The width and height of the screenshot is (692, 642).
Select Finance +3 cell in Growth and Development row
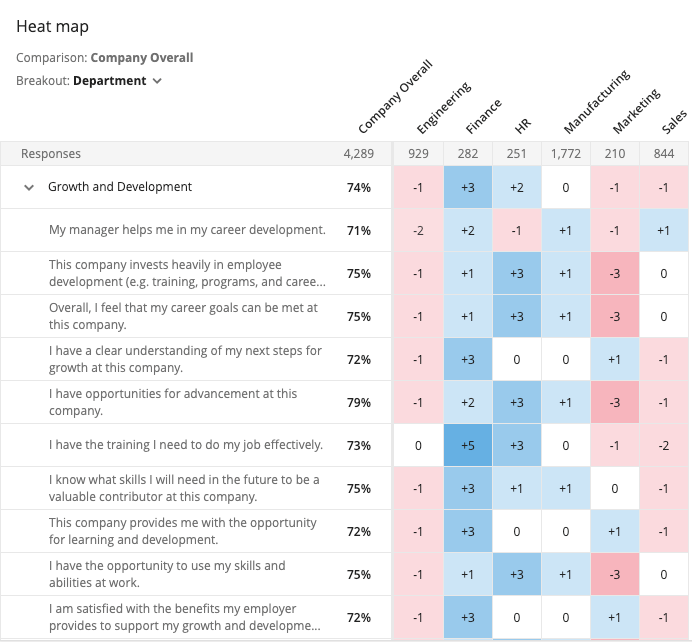point(468,188)
